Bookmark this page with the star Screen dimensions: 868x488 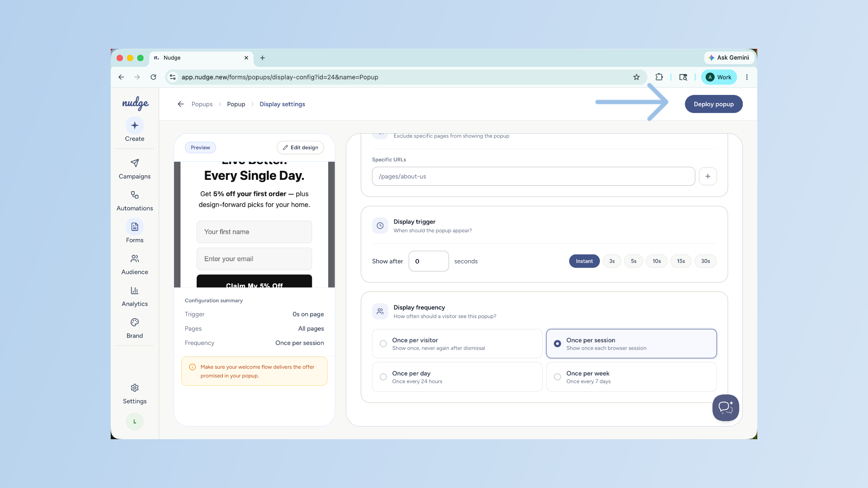pos(637,77)
